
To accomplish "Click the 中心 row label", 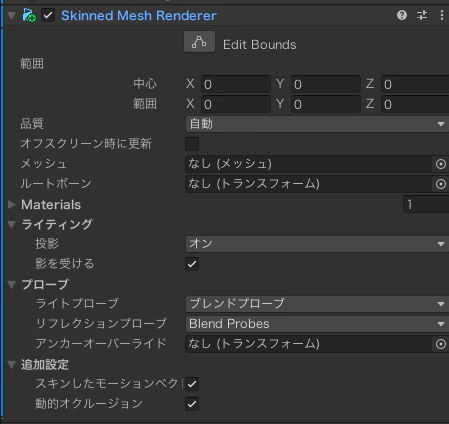I will coord(145,84).
